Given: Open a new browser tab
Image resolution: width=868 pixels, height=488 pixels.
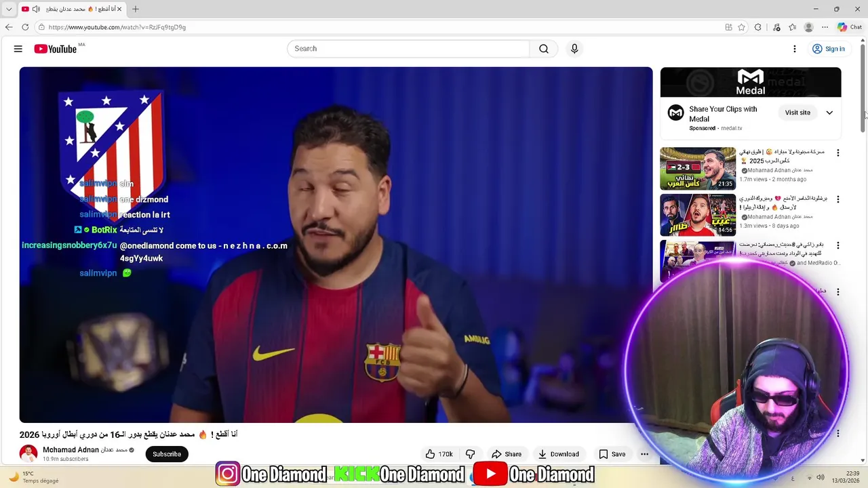Looking at the screenshot, I should [x=136, y=9].
